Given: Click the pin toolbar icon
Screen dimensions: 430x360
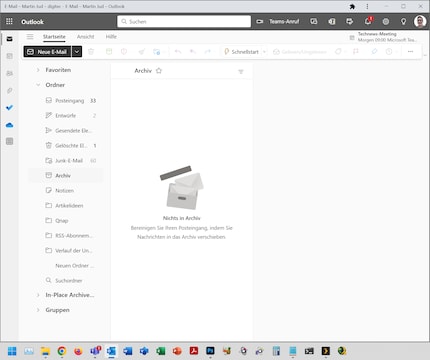Looking at the screenshot, I should point(374,52).
